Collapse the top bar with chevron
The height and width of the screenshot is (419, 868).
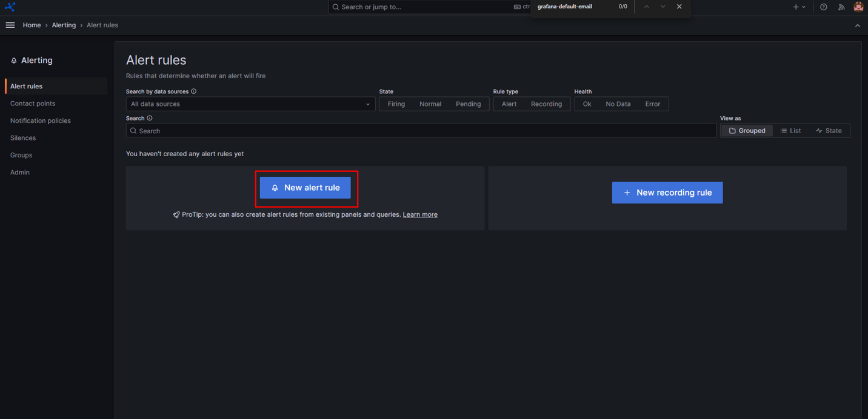coord(857,25)
